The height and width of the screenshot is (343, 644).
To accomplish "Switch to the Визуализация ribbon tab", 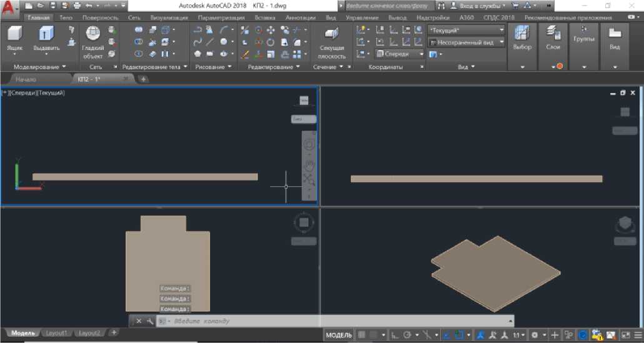I will pyautogui.click(x=169, y=18).
